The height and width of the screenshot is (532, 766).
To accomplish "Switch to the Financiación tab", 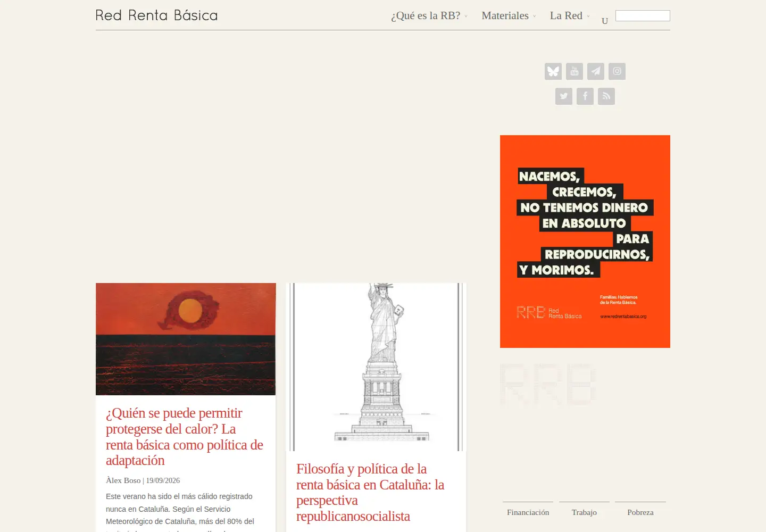I will click(528, 512).
